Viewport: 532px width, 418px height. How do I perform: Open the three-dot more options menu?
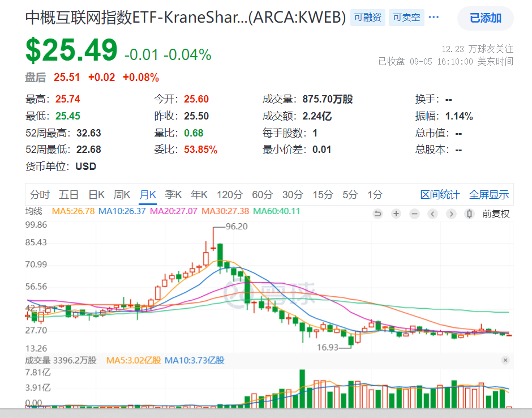434,17
